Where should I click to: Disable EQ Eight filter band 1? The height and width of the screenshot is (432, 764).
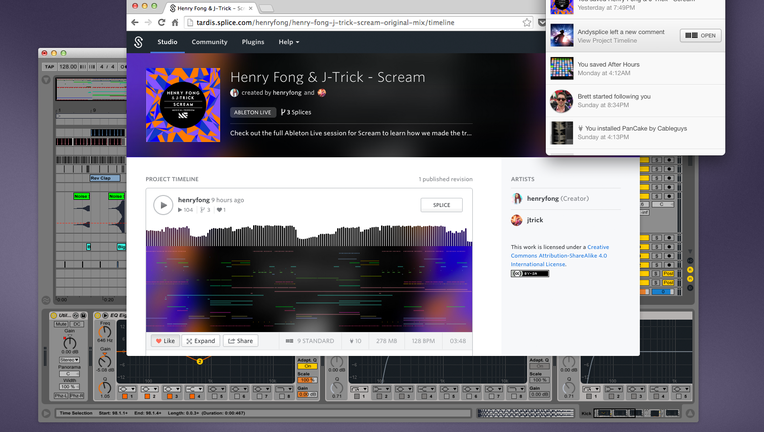[125, 396]
